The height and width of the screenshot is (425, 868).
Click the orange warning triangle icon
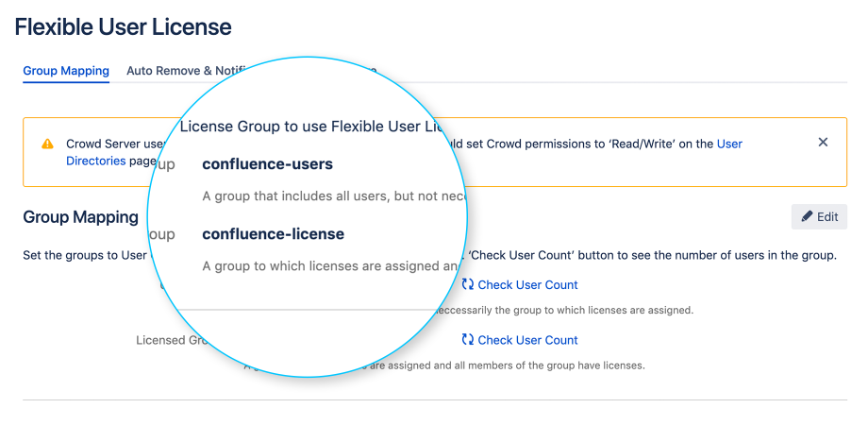(x=47, y=144)
